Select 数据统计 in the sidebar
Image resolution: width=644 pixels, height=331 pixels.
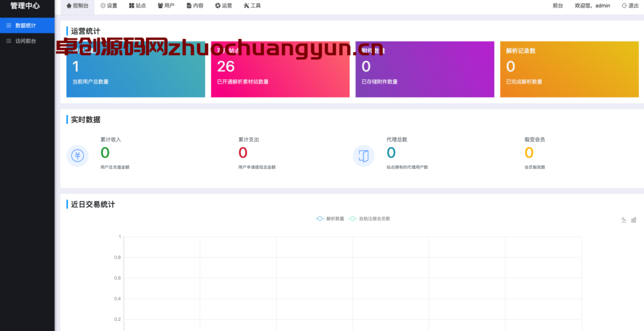pyautogui.click(x=27, y=25)
